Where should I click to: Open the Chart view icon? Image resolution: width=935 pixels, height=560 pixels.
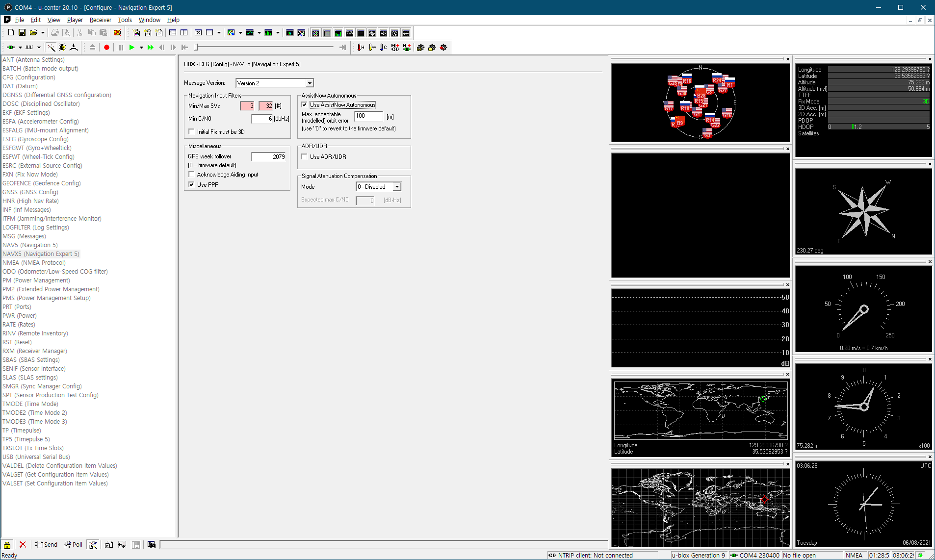point(250,33)
